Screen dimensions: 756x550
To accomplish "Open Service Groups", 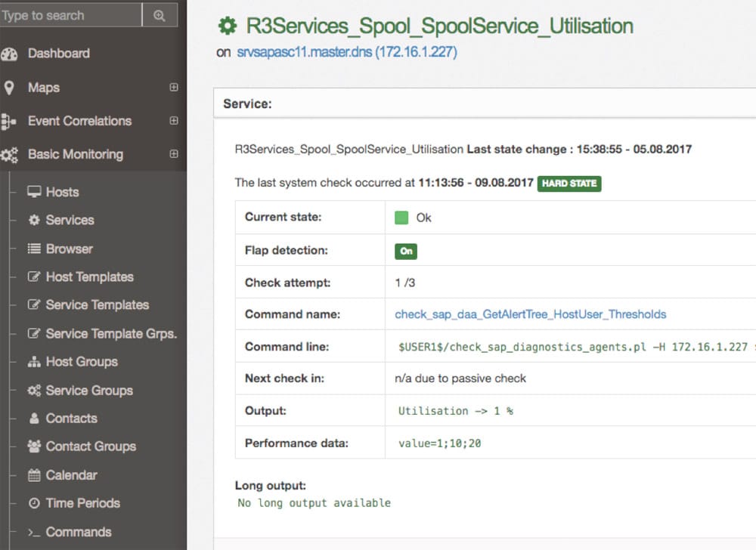I will click(89, 391).
